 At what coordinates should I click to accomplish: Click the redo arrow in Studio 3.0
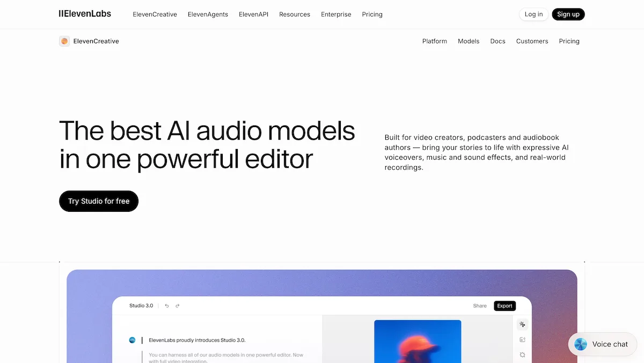click(x=178, y=306)
